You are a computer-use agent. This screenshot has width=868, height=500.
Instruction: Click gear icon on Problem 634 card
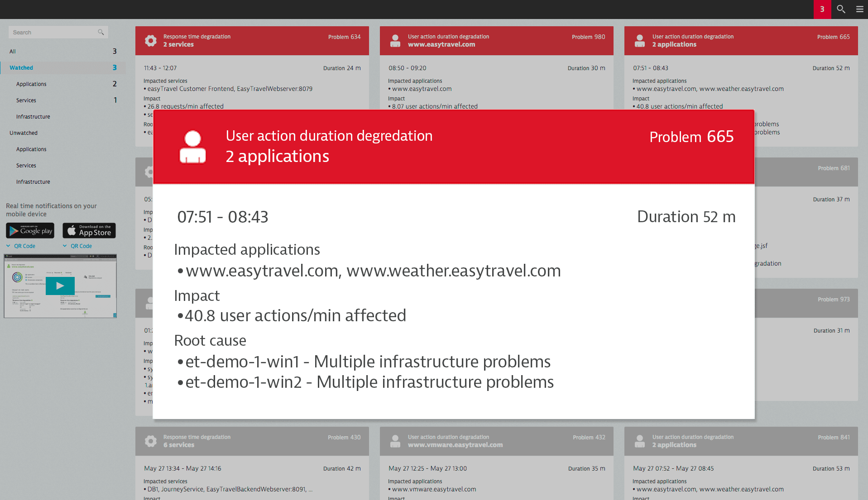151,40
